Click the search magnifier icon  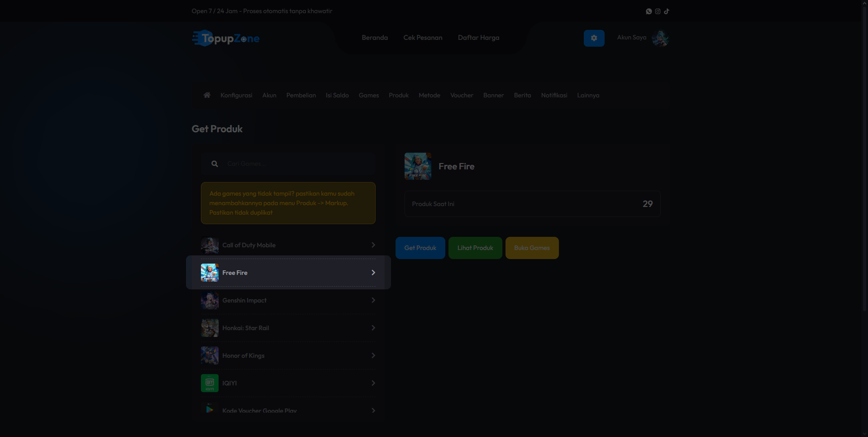coord(215,164)
